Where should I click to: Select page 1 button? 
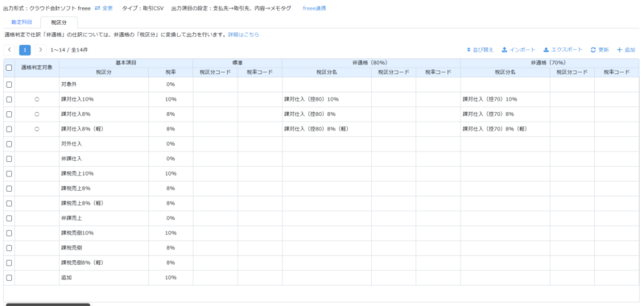(25, 50)
